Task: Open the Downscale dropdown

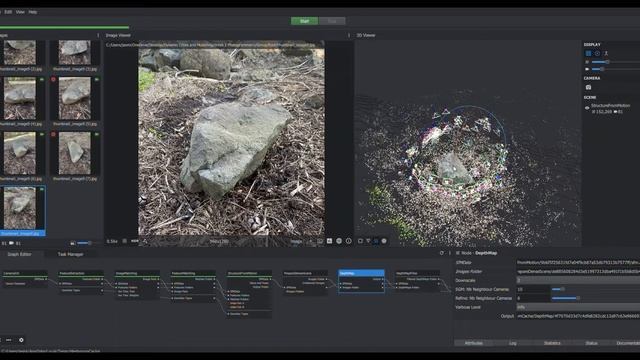Action: point(578,280)
